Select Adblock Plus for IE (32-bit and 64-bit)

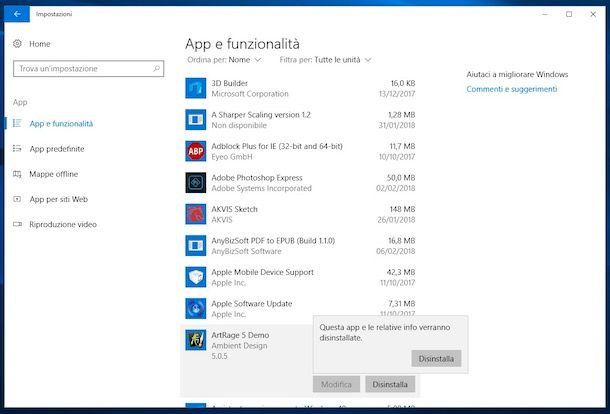click(x=300, y=151)
